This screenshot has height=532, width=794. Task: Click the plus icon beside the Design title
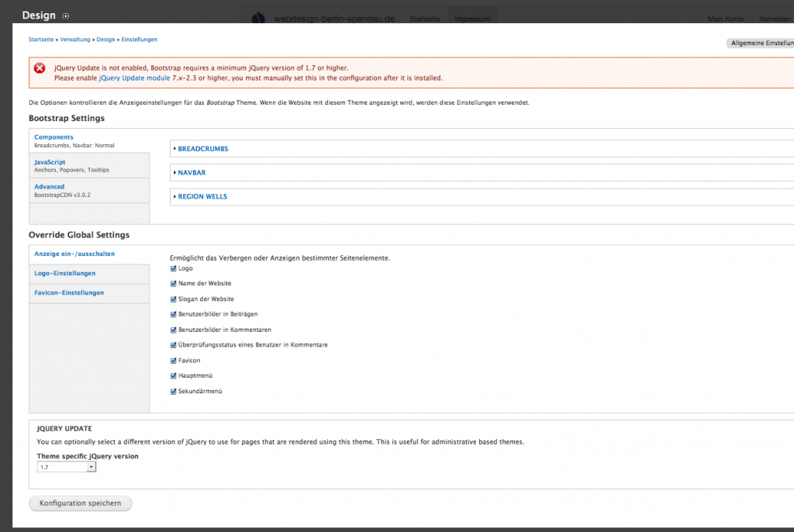coord(66,16)
